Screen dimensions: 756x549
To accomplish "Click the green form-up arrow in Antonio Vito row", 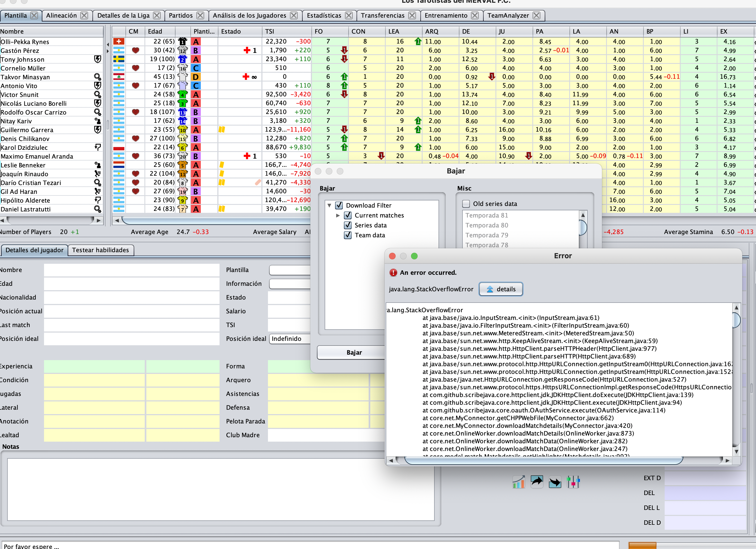I will (344, 85).
